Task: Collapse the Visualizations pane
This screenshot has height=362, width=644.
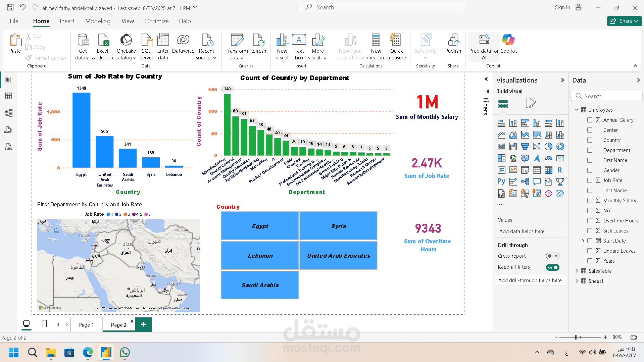Action: [x=562, y=80]
